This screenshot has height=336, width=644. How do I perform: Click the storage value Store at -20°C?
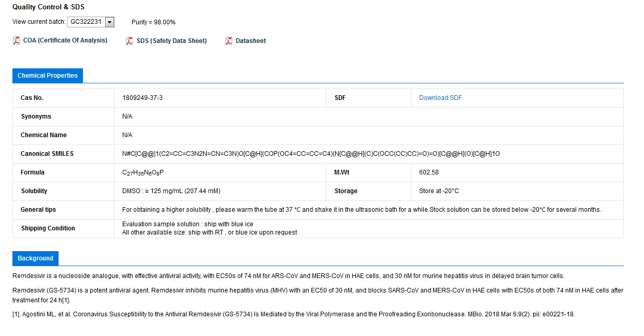pos(439,191)
